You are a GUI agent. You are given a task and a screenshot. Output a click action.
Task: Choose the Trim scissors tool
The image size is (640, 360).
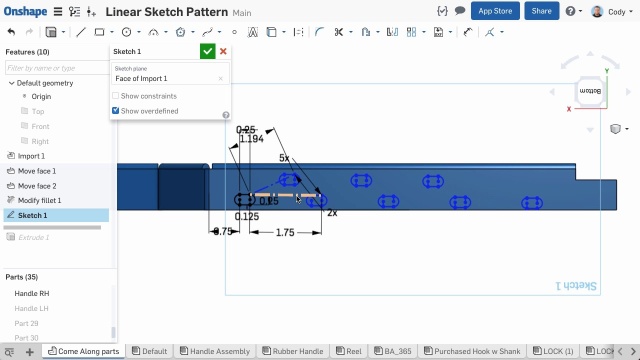click(x=338, y=32)
